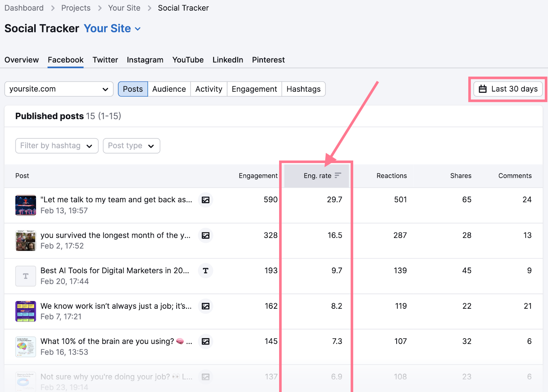Go to the LinkedIn tab
Screen dimensions: 548x392
228,60
